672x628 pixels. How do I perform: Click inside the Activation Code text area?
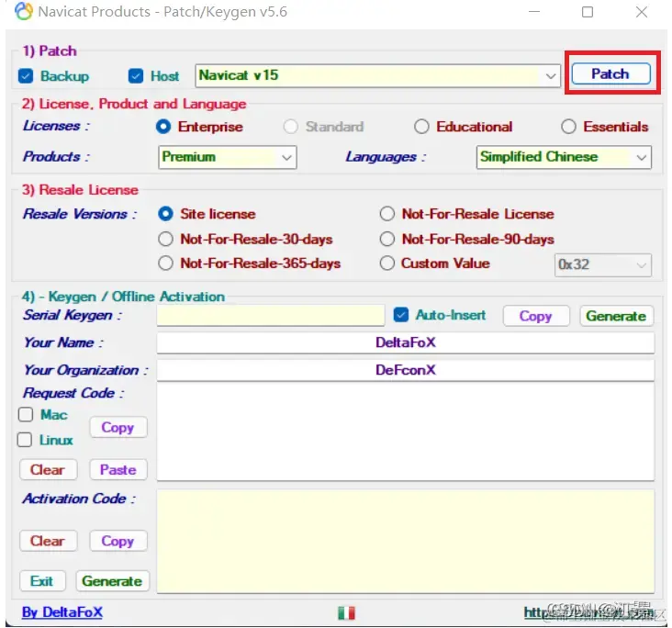[406, 542]
